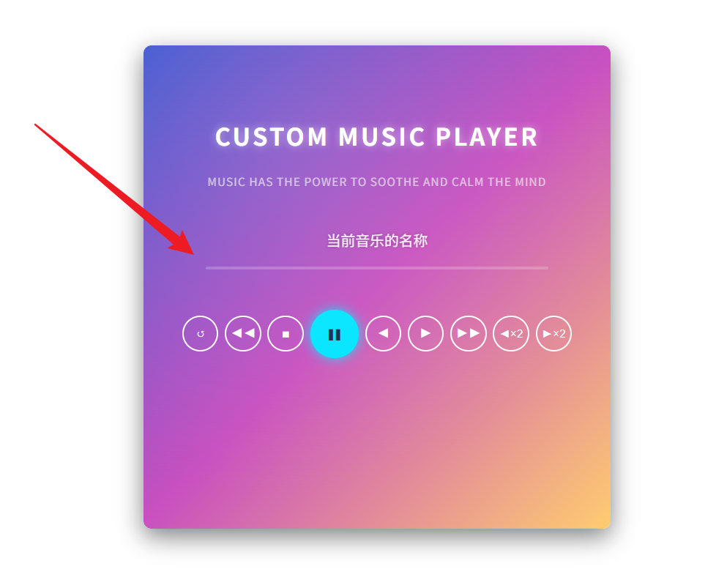Click the double-left-arrow rewind button

pyautogui.click(x=243, y=333)
